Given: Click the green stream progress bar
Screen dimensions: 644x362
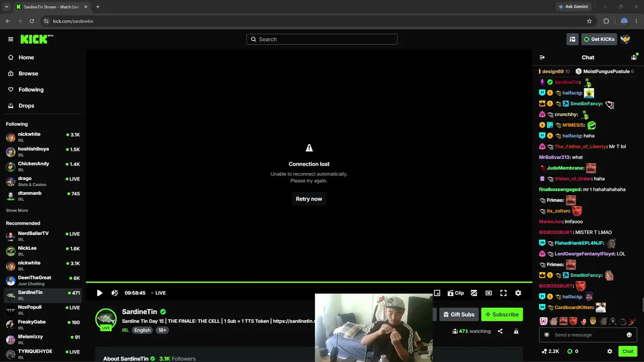Looking at the screenshot, I should tap(309, 282).
